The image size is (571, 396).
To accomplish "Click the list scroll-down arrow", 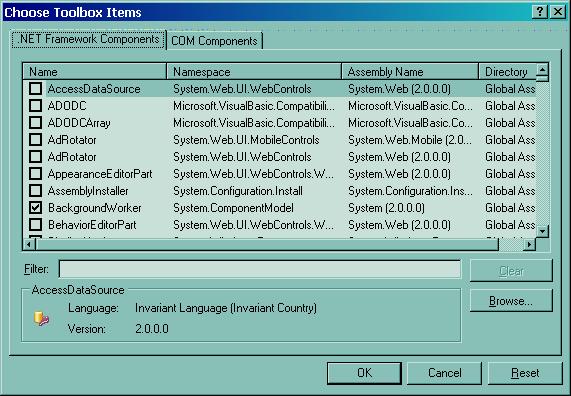I will pyautogui.click(x=542, y=231).
